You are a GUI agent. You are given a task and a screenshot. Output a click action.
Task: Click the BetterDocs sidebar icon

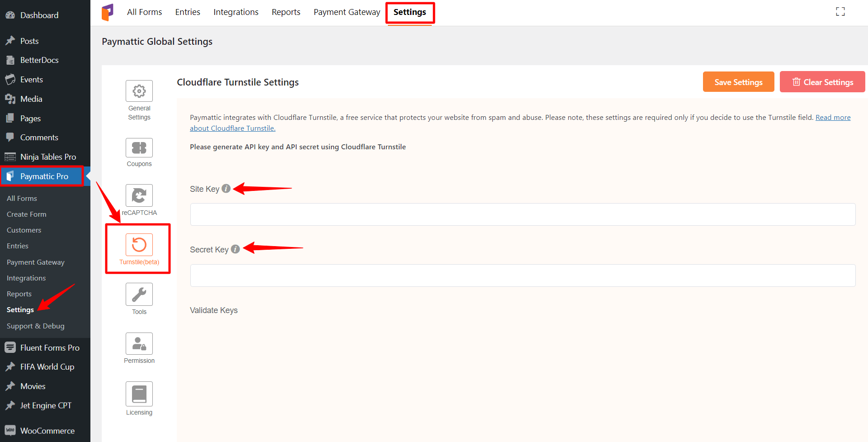(x=10, y=60)
